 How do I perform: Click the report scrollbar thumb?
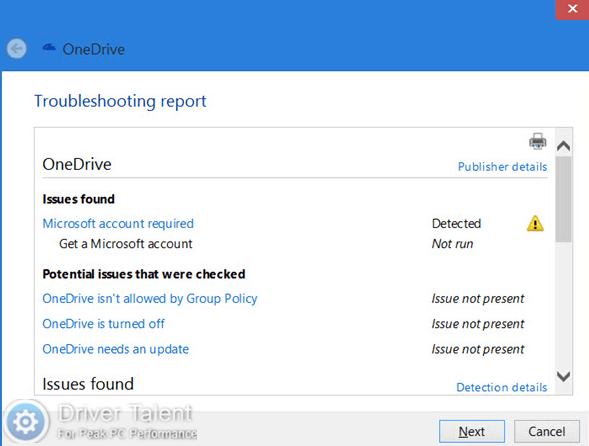[x=563, y=200]
